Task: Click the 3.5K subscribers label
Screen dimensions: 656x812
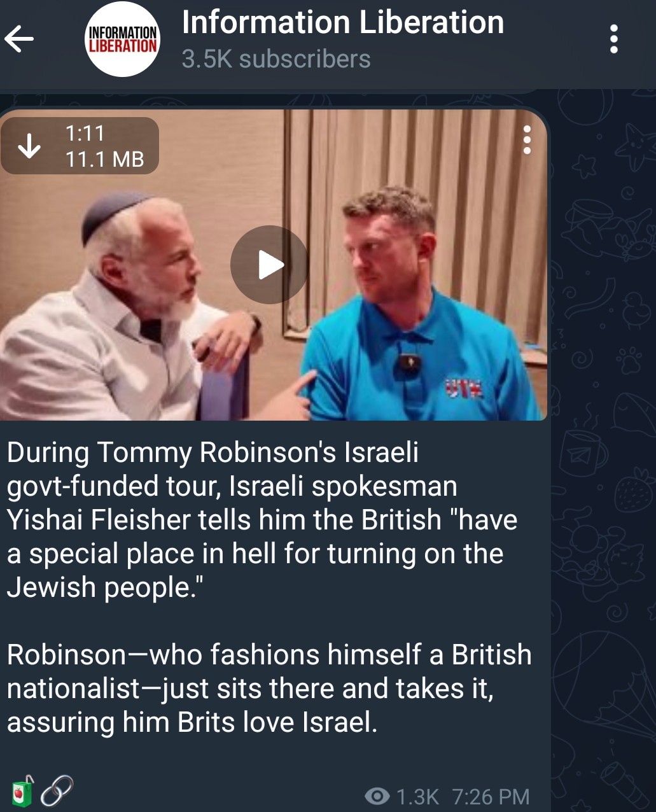Action: pyautogui.click(x=276, y=59)
